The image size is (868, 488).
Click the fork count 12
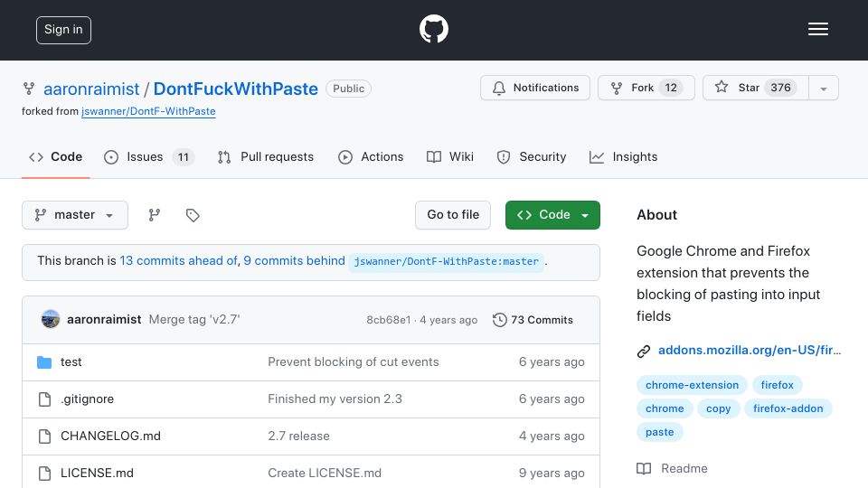(x=670, y=88)
